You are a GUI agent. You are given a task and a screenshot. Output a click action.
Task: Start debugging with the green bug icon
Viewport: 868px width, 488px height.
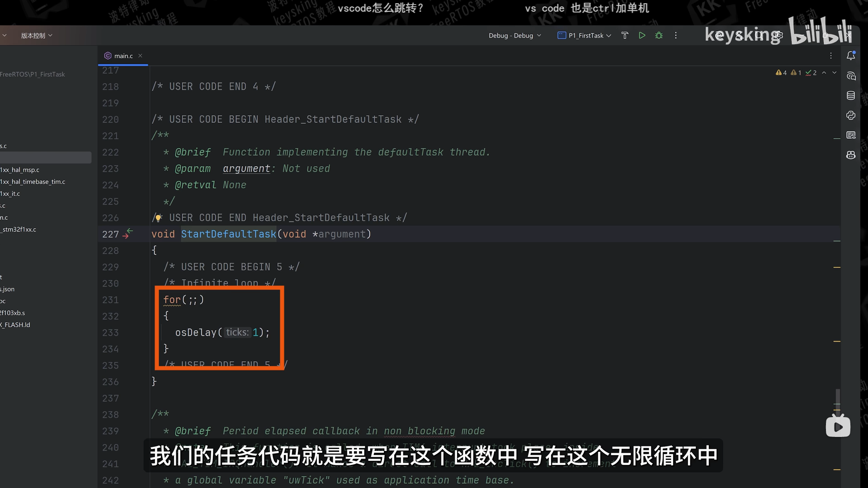(x=659, y=35)
